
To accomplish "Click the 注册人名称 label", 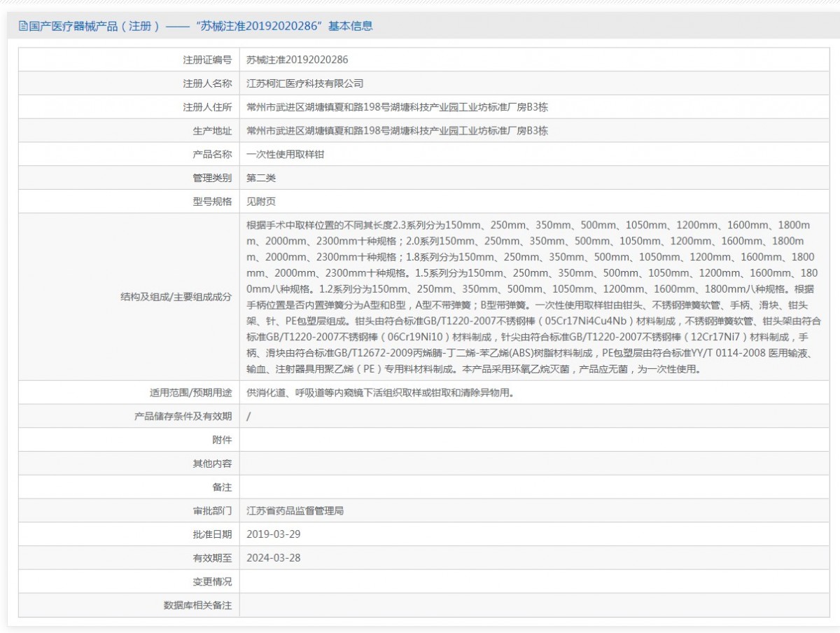I will point(207,83).
